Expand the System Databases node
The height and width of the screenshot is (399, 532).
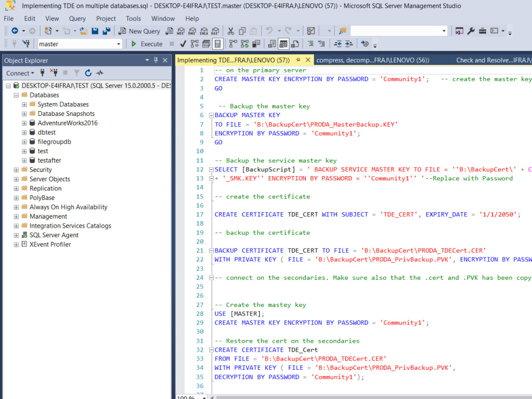24,104
